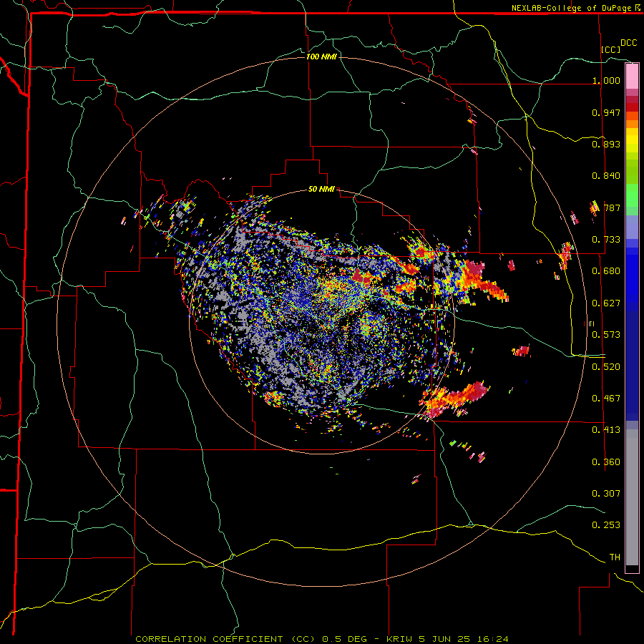Pick the bright green color bar segment
This screenshot has width=644, height=644.
click(632, 195)
